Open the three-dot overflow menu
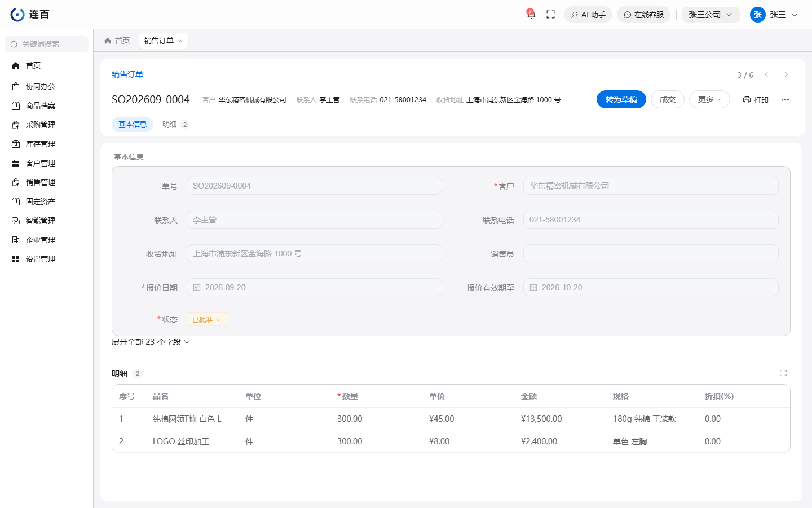This screenshot has height=508, width=812. [785, 99]
